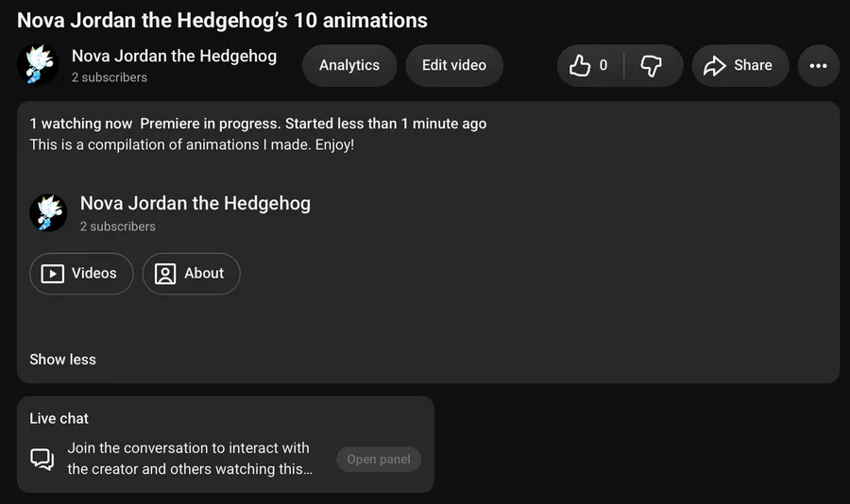Open the live chat panel
The height and width of the screenshot is (504, 850).
(379, 459)
